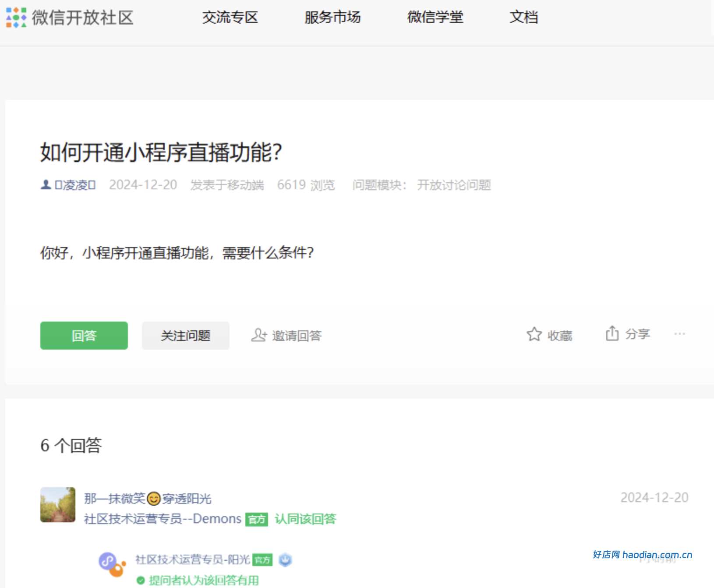This screenshot has height=588, width=714.
Task: Click the 阳光 mini program avatar icon
Action: (112, 564)
